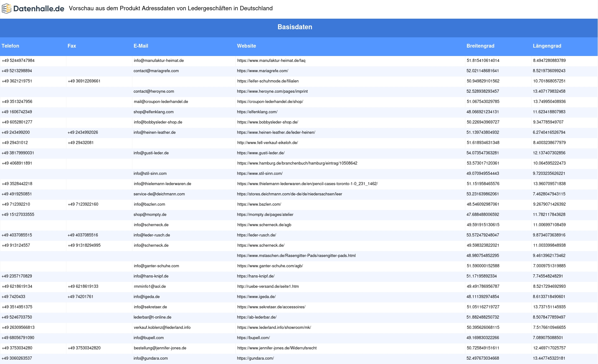Click latitude value 54.073547363281

(483, 153)
